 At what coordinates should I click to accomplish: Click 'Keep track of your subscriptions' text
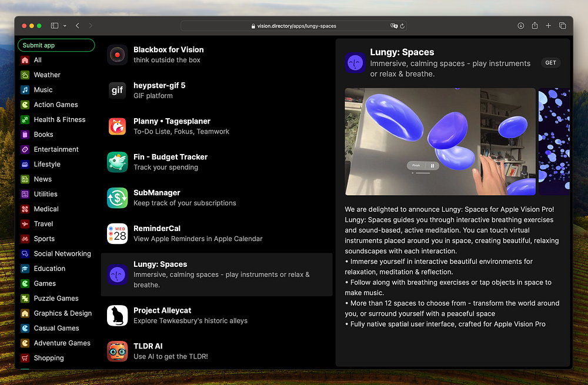point(185,203)
